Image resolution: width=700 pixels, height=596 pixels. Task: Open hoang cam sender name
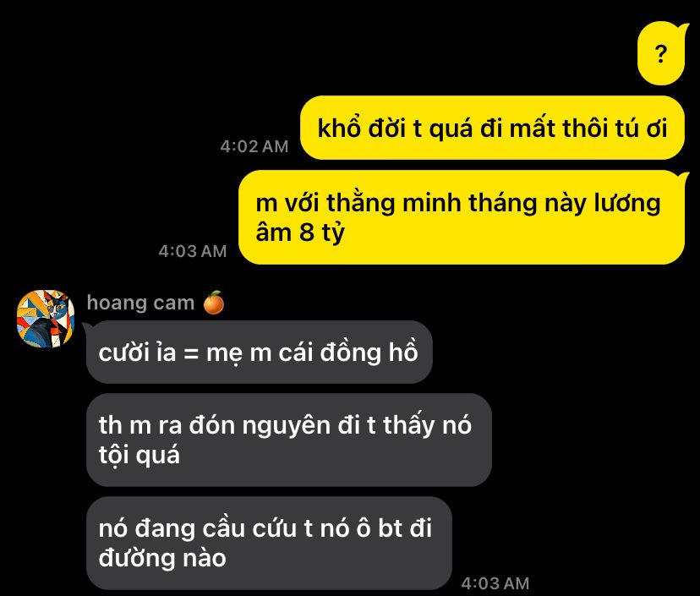point(140,303)
